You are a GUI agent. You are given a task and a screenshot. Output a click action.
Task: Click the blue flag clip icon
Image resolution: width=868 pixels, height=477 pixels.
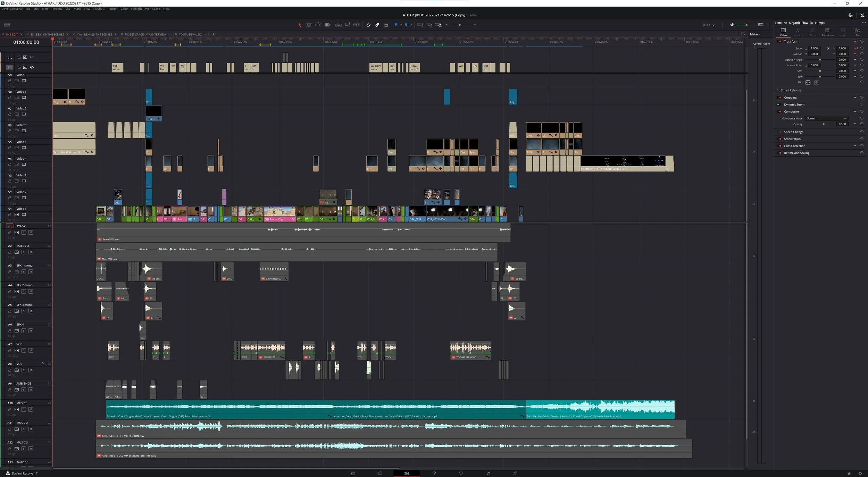pyautogui.click(x=396, y=25)
